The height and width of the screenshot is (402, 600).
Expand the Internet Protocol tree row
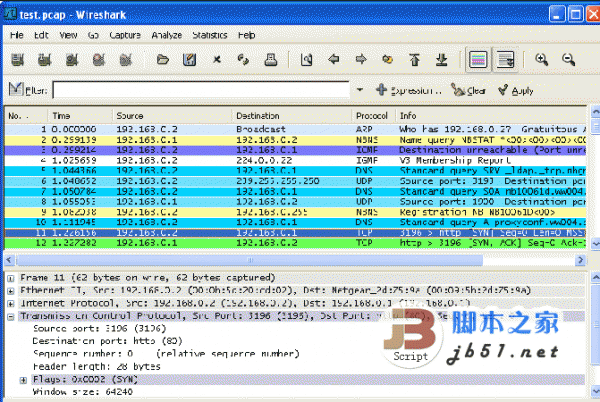(x=11, y=304)
